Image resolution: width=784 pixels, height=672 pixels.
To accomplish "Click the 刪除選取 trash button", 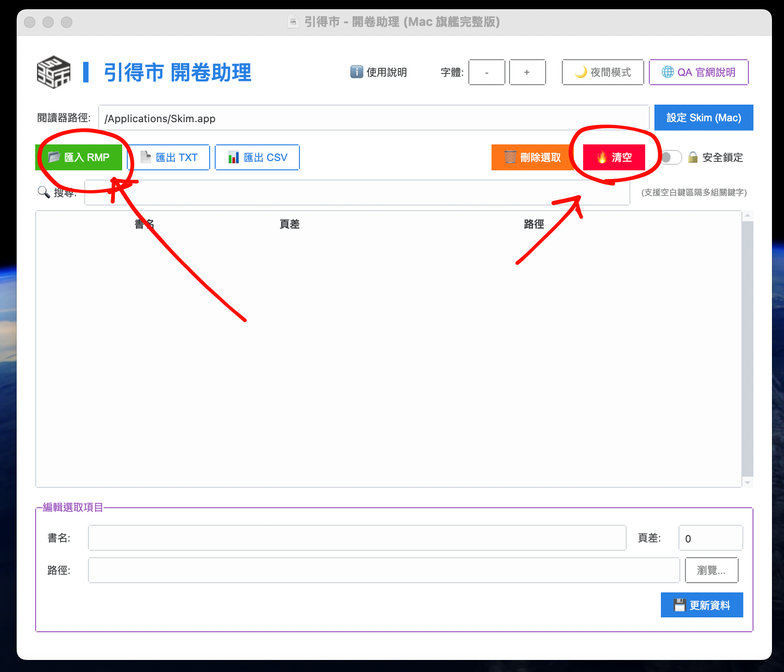I will click(532, 157).
